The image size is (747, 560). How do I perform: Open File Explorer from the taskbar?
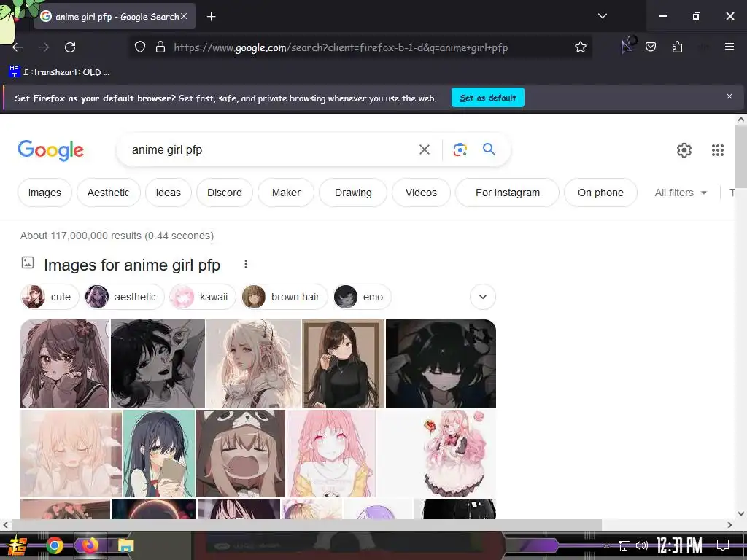pos(126,545)
